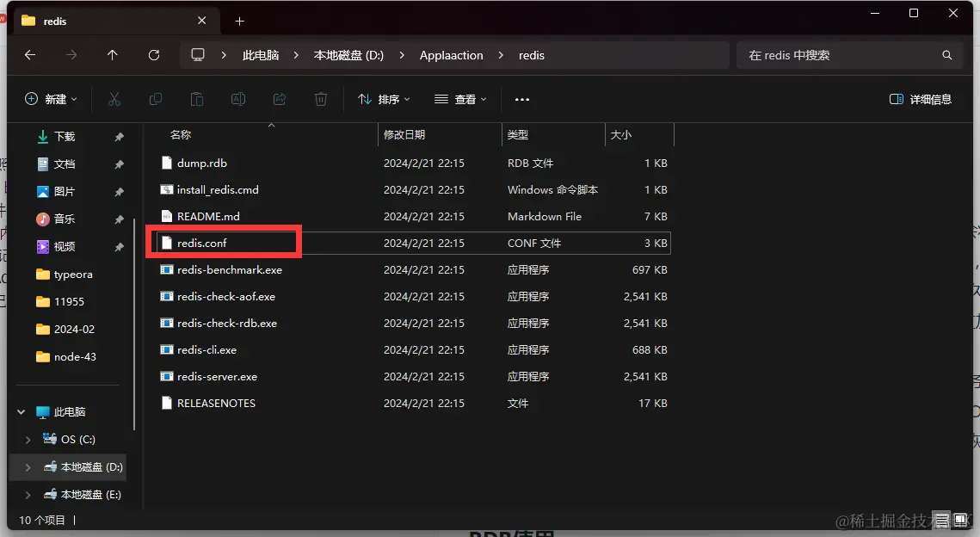Expand chevron after Applaaction in breadcrumb
Screen dimensions: 980x537
[x=501, y=55]
